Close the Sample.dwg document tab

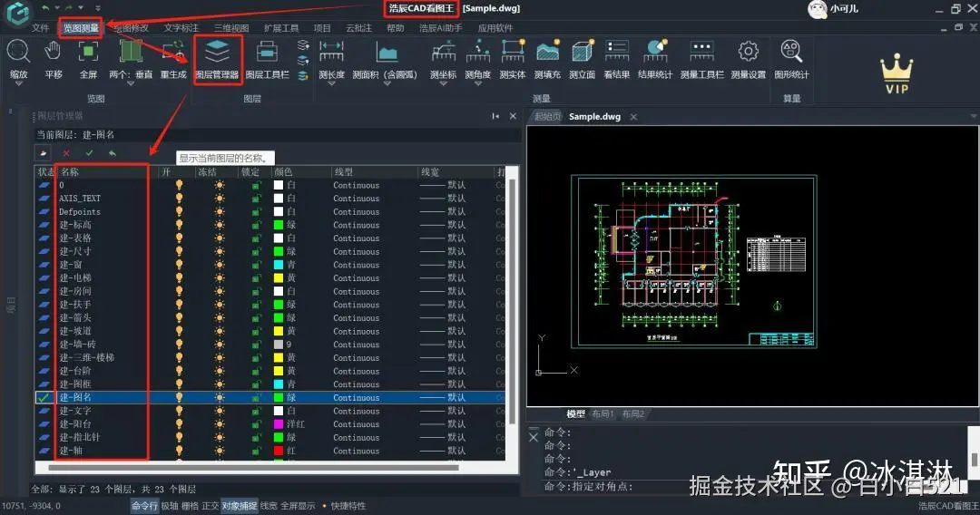[633, 117]
